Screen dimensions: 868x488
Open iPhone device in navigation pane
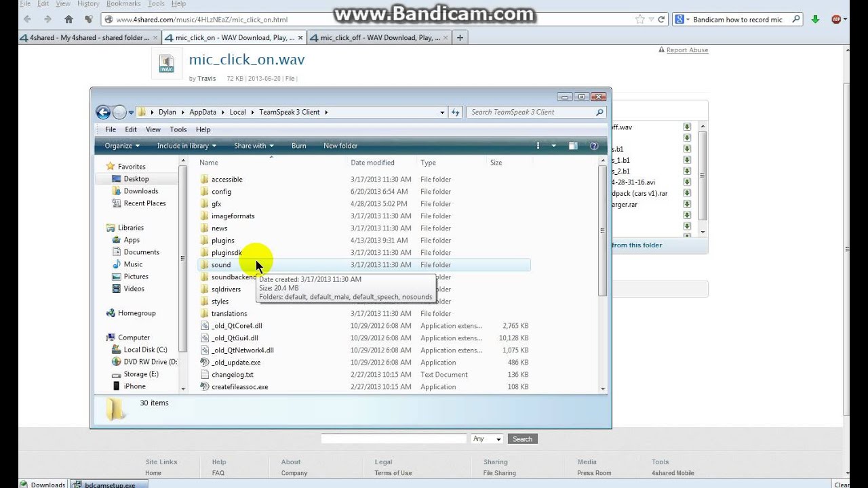[x=134, y=386]
